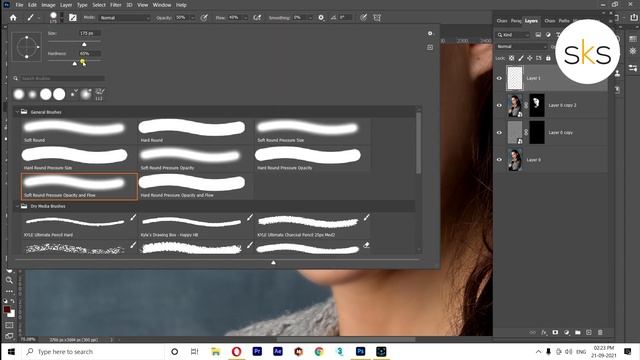
Task: Open the Smoothing value dropdown
Action: (310, 18)
